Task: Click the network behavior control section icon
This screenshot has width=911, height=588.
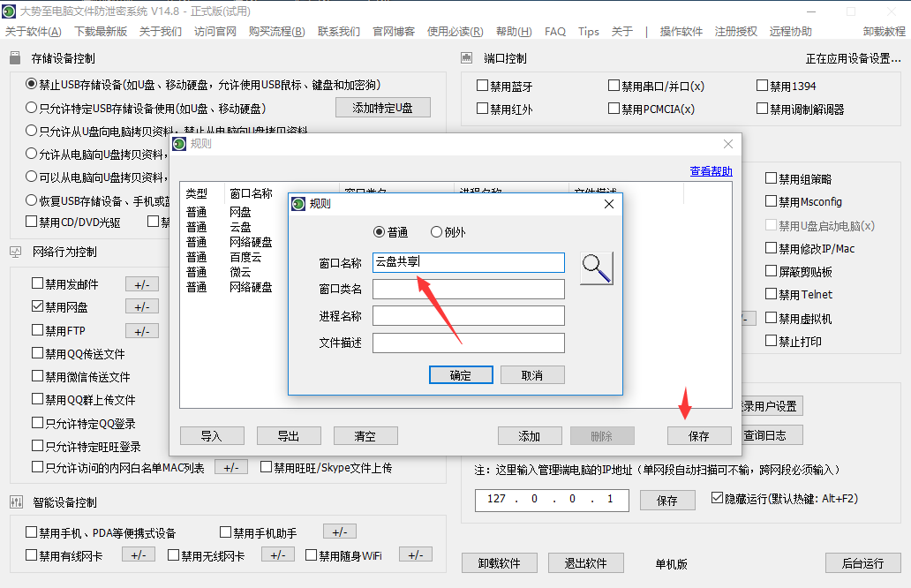Action: (15, 252)
